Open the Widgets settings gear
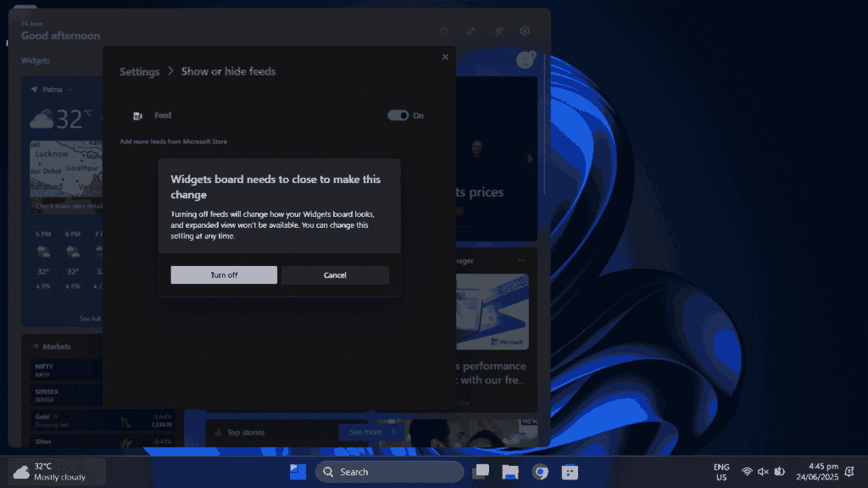The image size is (868, 488). 525,31
